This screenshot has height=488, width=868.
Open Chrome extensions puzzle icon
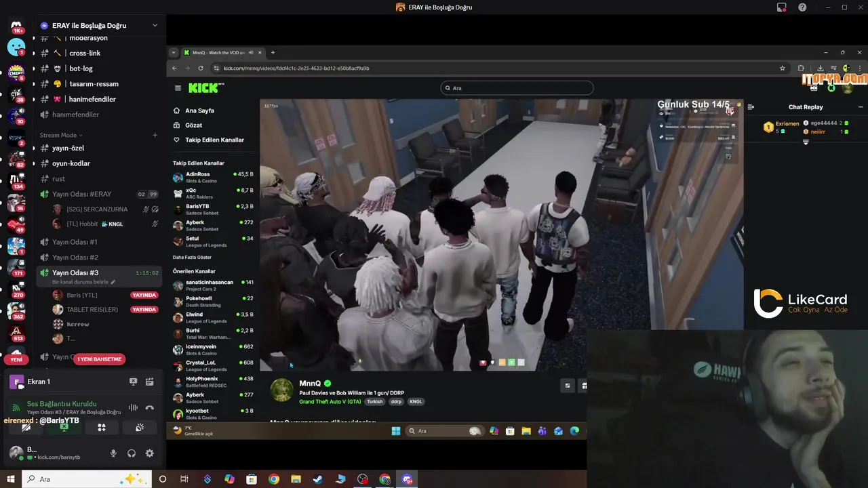801,68
